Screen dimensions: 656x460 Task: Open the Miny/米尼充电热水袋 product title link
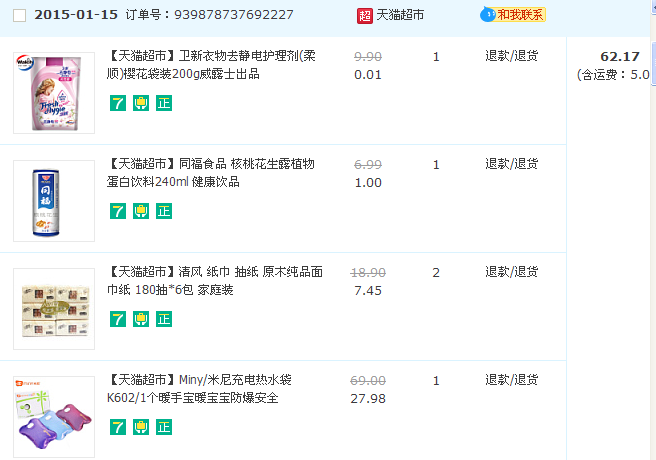pos(200,388)
